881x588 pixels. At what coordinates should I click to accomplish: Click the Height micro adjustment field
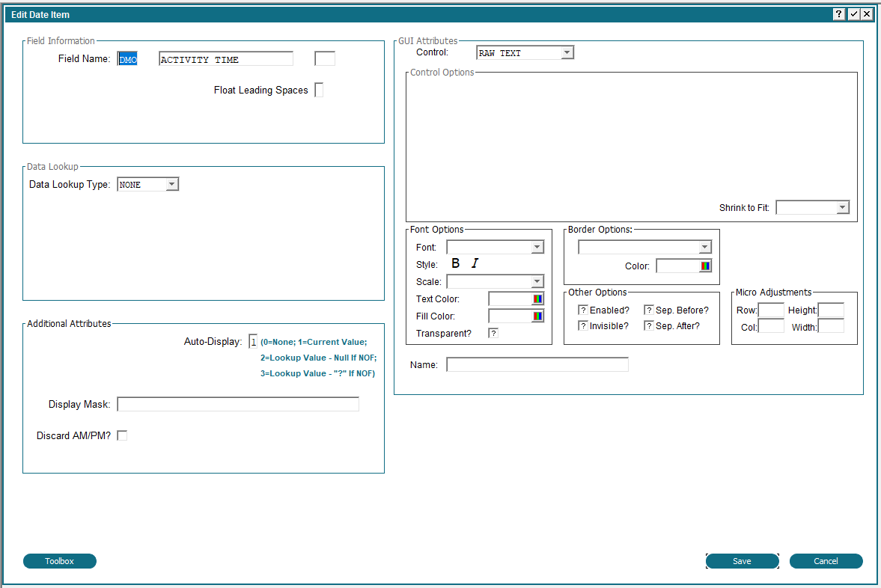click(x=831, y=310)
